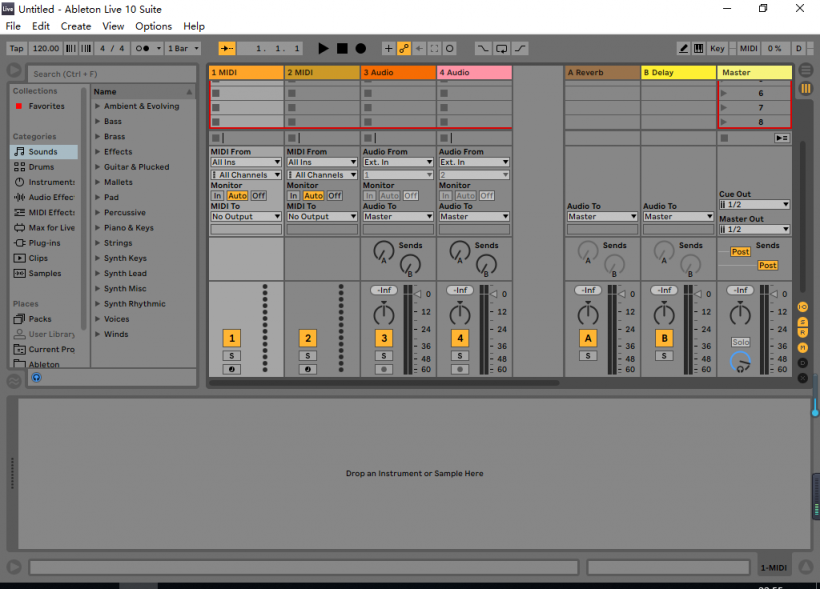Solo track 1 MIDI
The image size is (820, 589).
232,356
